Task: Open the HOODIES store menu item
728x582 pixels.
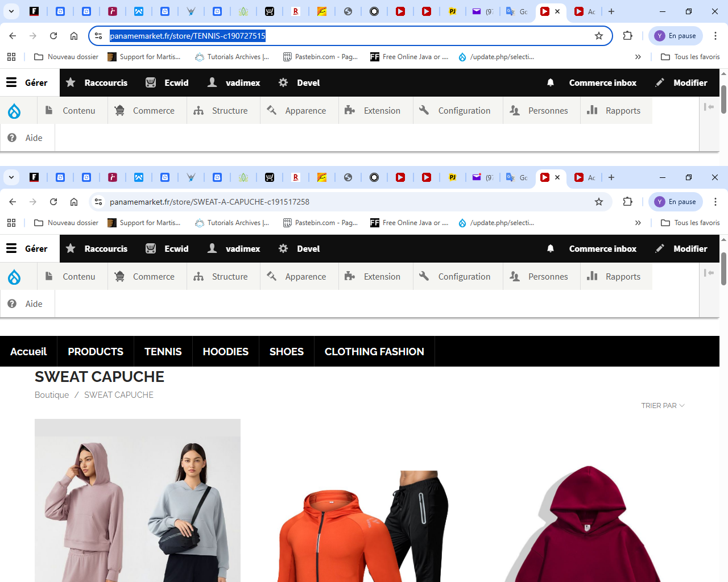Action: point(225,352)
